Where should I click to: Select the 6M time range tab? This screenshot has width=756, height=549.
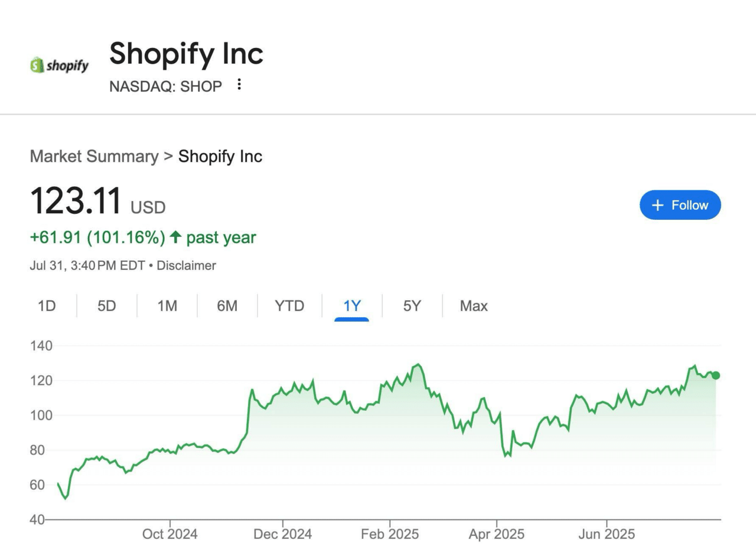(227, 306)
